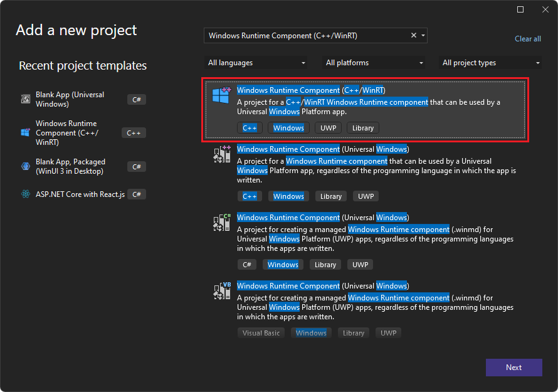Select the Blank App, Packaged (WinUI 3) icon
558x392 pixels.
25,166
